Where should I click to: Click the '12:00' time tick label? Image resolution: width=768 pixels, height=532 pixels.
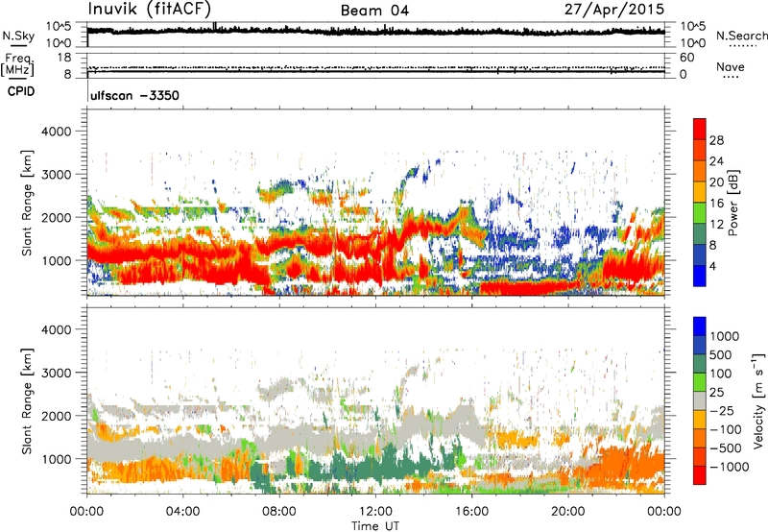pyautogui.click(x=375, y=512)
